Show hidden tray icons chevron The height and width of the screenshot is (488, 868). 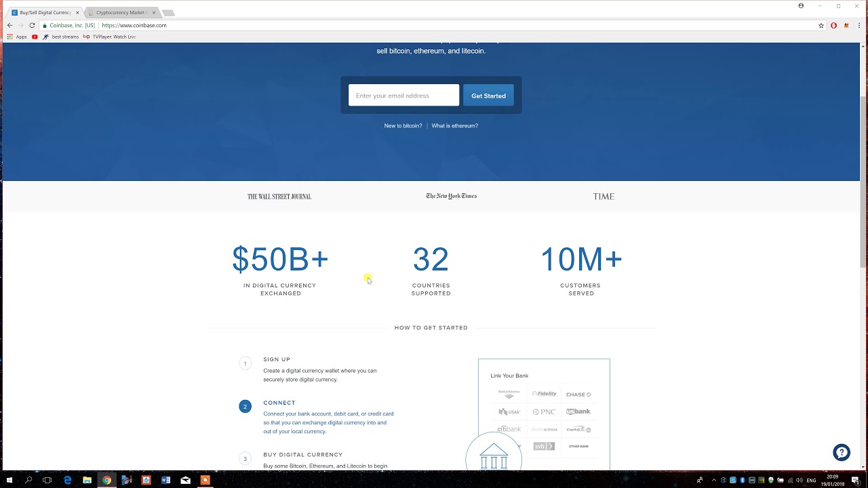(x=714, y=480)
